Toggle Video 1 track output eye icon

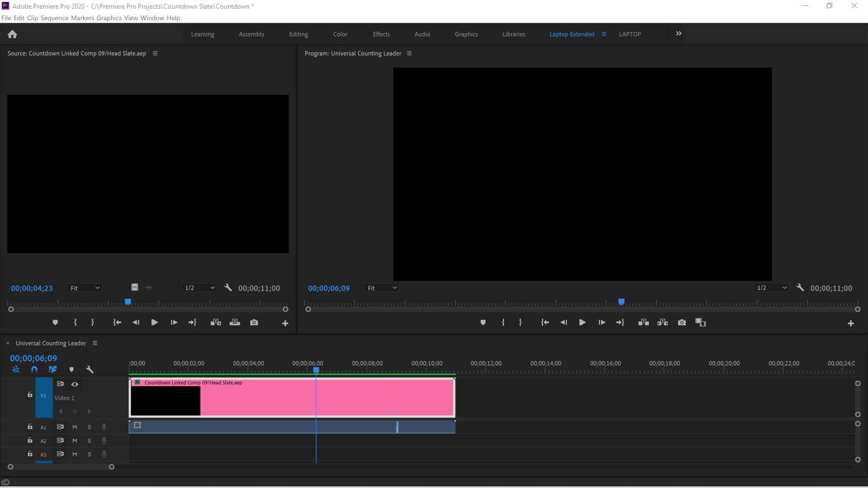74,384
